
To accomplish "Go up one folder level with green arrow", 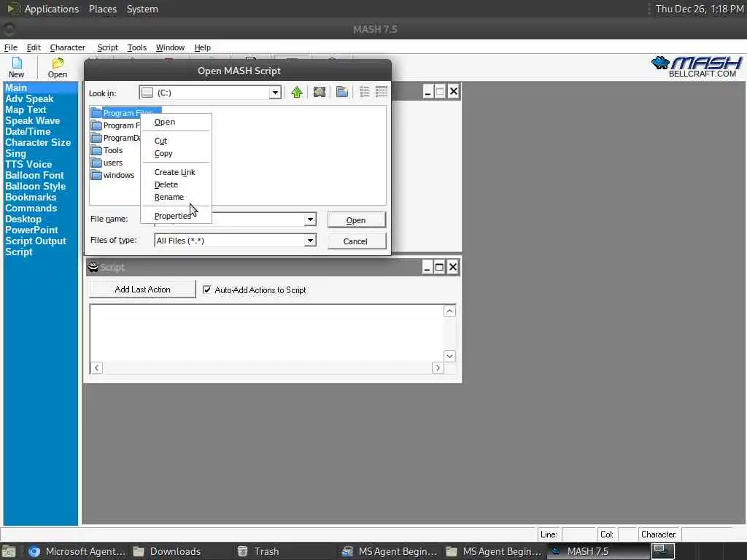I will (x=297, y=93).
